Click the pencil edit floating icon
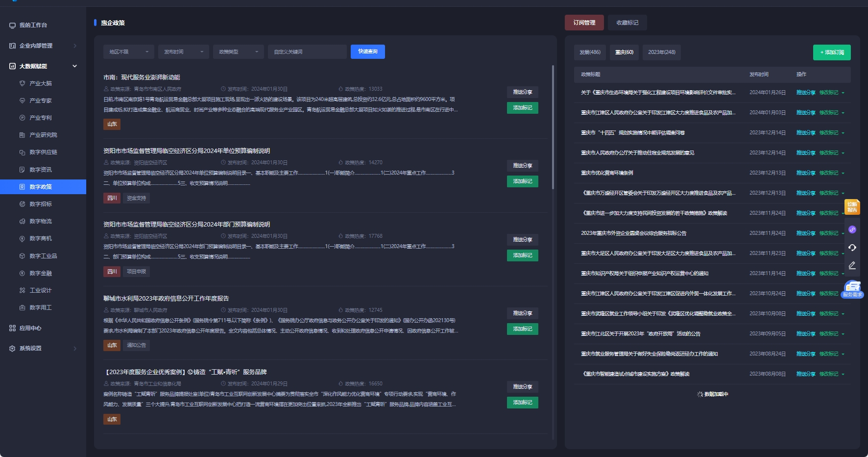This screenshot has height=457, width=868. click(x=852, y=265)
